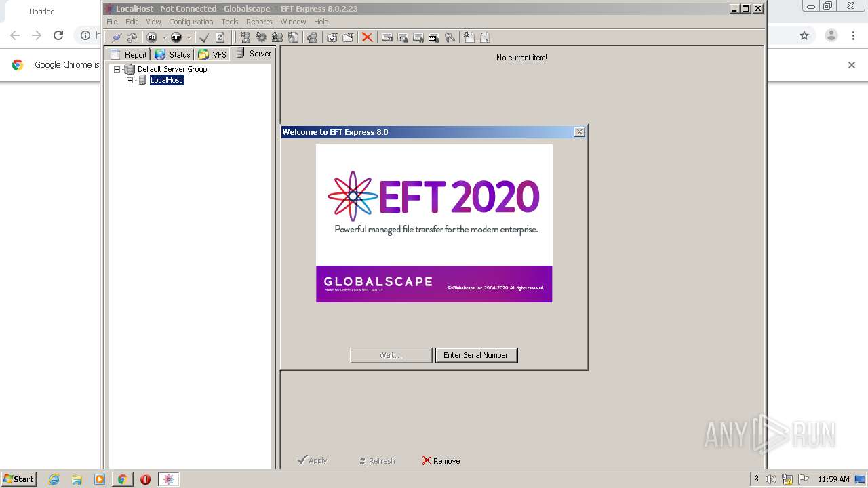Select the LocalHost server item

pyautogui.click(x=167, y=80)
